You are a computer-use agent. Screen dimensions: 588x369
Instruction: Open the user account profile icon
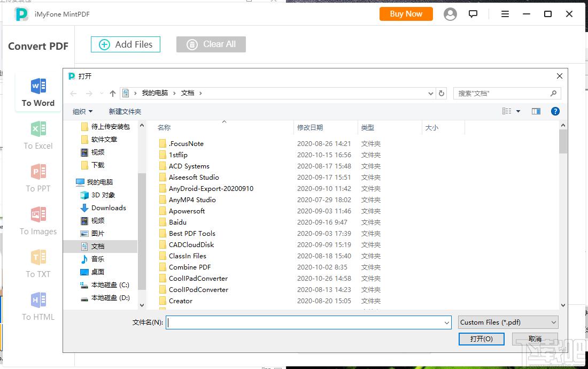(x=450, y=14)
